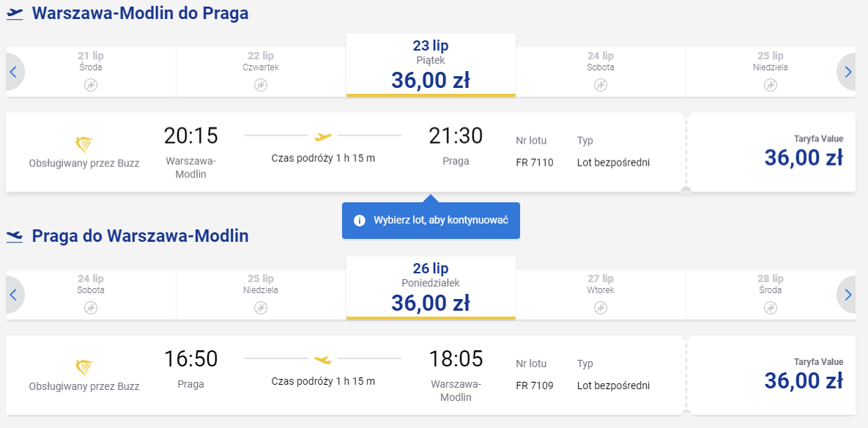Viewport: 868px width, 428px height.
Task: Pick the 20:15 Warszawa-Modlin to Praga flight card
Action: click(x=346, y=152)
